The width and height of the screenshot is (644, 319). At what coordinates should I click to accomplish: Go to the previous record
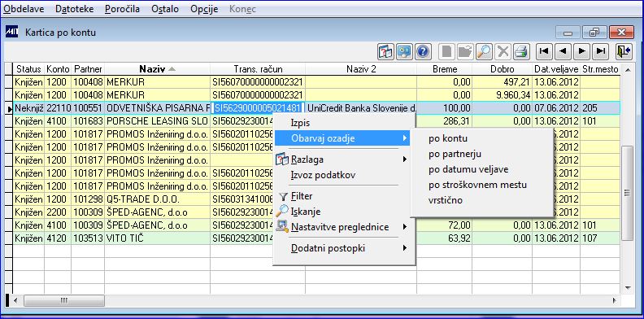(563, 51)
